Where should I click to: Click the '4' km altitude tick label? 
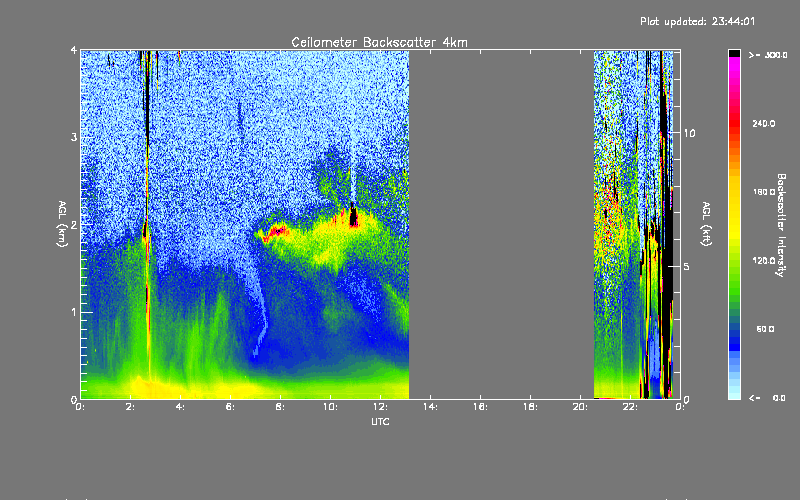74,50
